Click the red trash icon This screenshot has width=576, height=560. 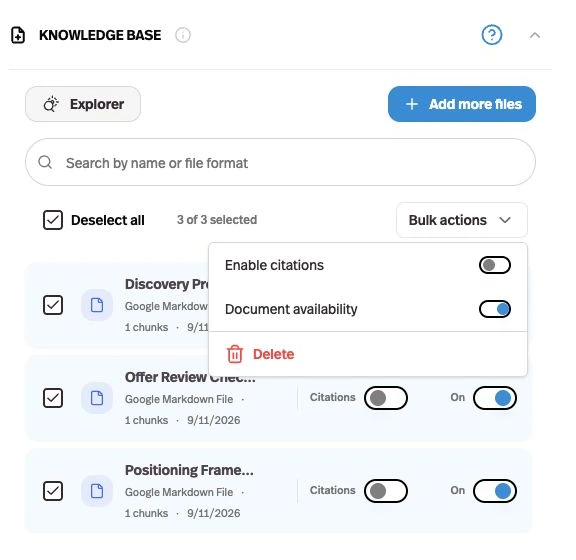(234, 354)
